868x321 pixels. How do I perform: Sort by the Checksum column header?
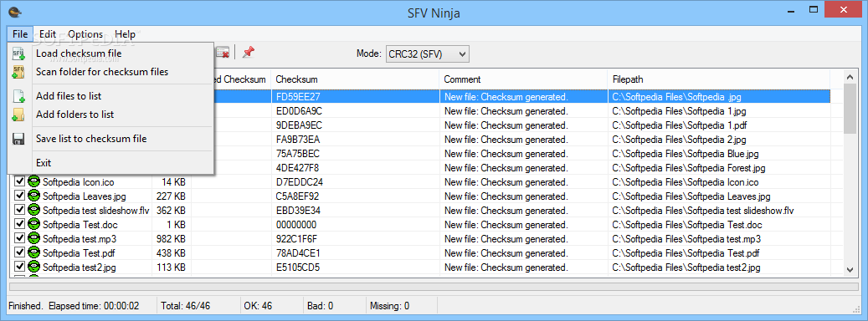click(355, 79)
